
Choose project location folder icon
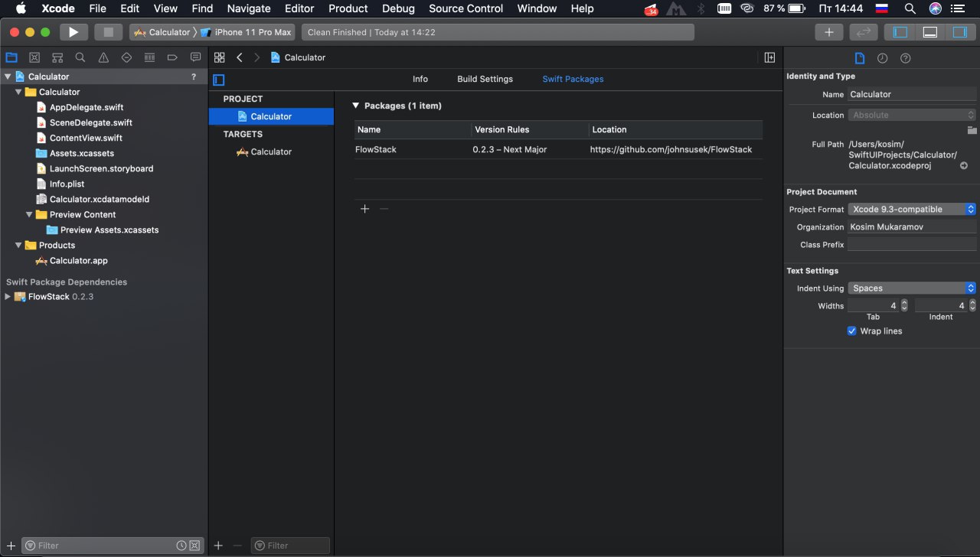tap(972, 130)
